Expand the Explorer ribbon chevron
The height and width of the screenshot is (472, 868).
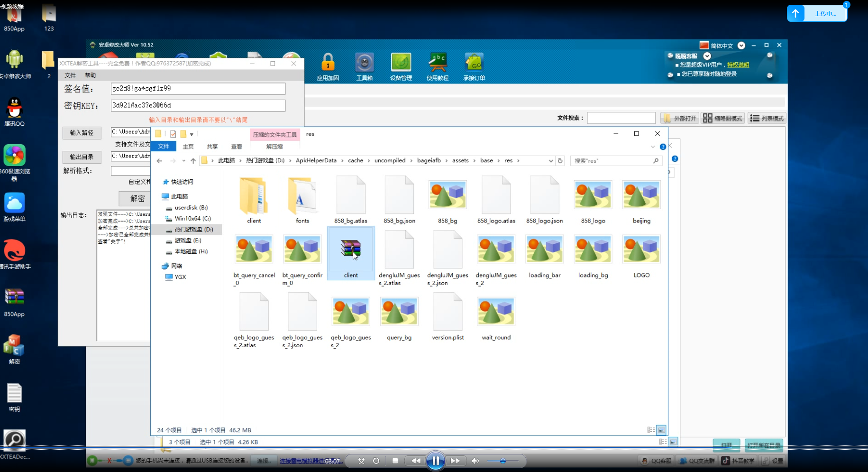pyautogui.click(x=653, y=147)
